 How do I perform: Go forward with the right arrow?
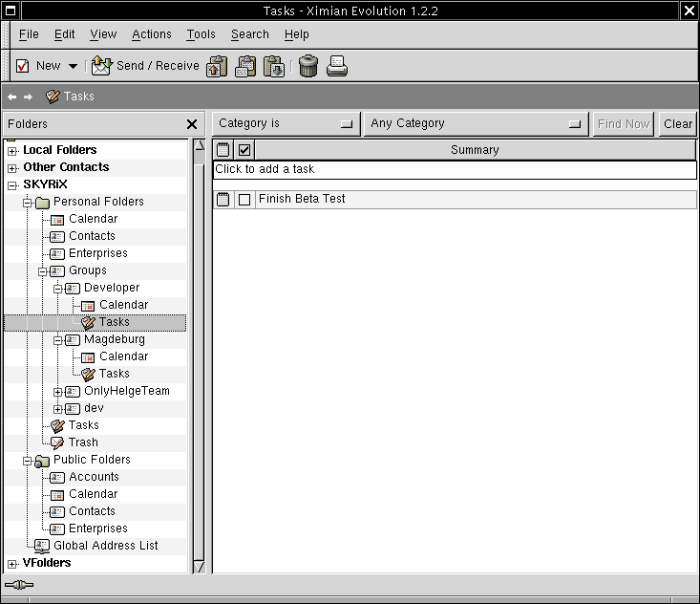coord(28,97)
